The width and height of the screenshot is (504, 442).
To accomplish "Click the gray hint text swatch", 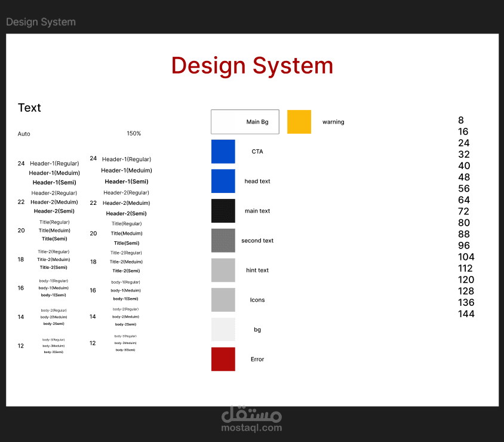I will pos(223,270).
